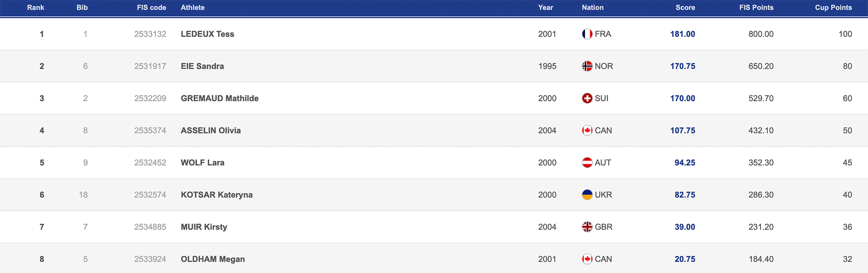Click the Ukrainian flag icon beside UKR

[x=587, y=195]
